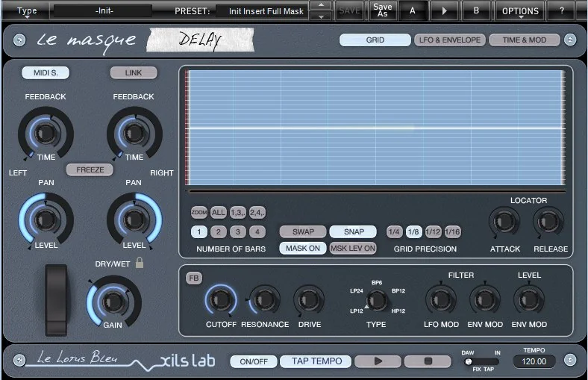The width and height of the screenshot is (588, 380).
Task: Set grid precision to 1/12
Action: coord(433,231)
